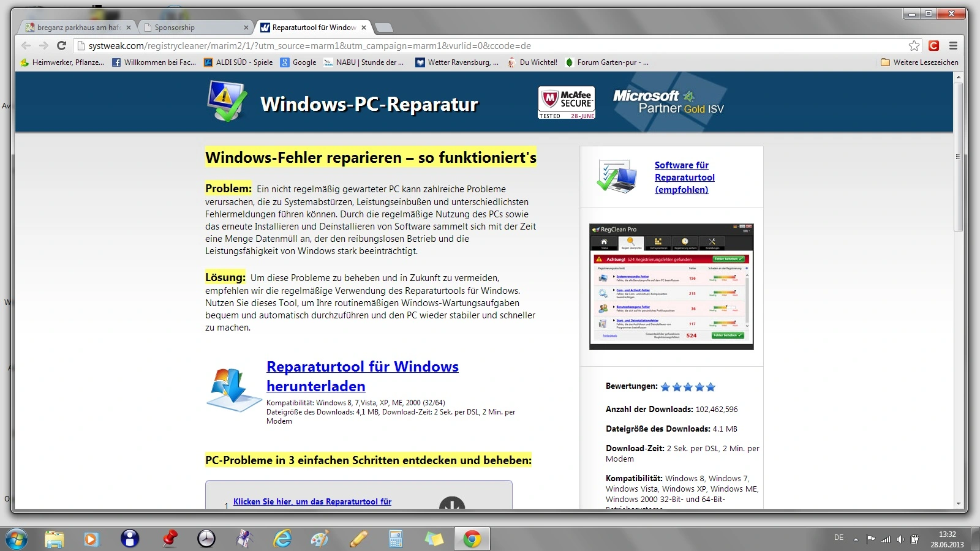Viewport: 980px width, 551px height.
Task: Open the red pushpin taskbar icon
Action: coord(169,539)
